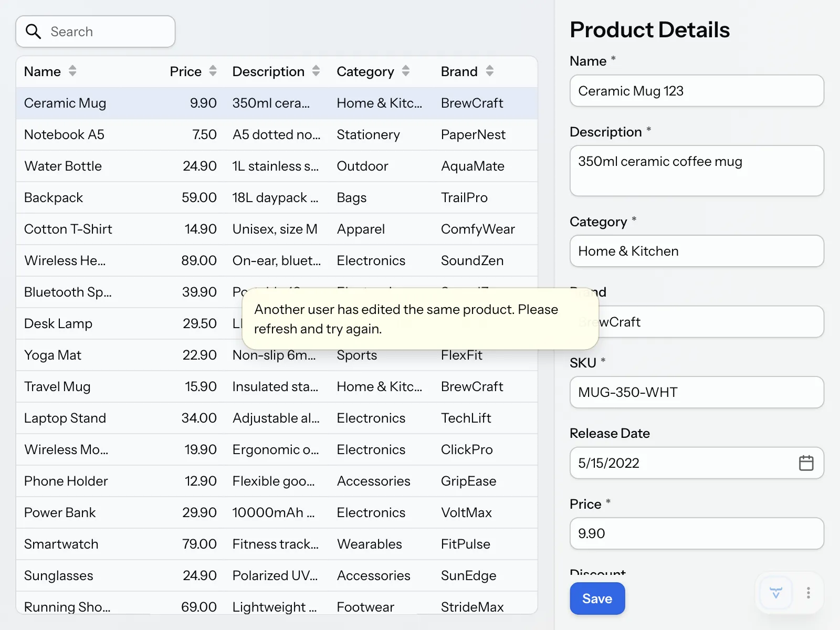
Task: Open calendar picker for Release Date
Action: pos(806,463)
